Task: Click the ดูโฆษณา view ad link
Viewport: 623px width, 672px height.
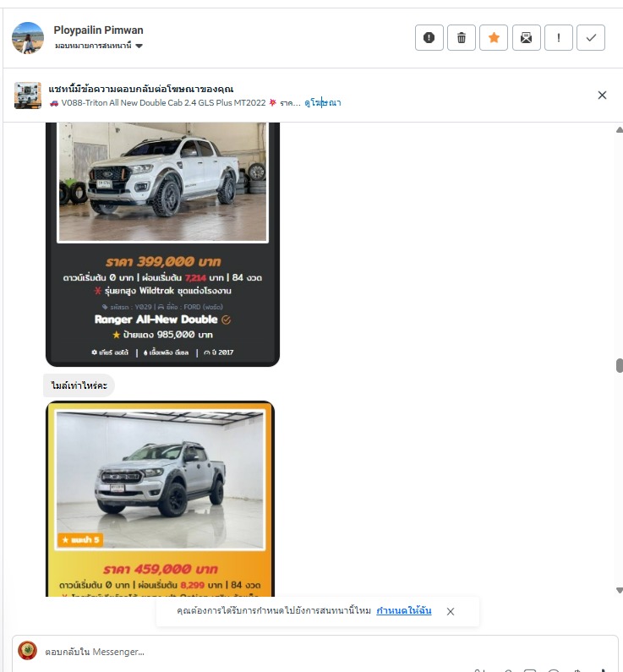Action: [323, 103]
